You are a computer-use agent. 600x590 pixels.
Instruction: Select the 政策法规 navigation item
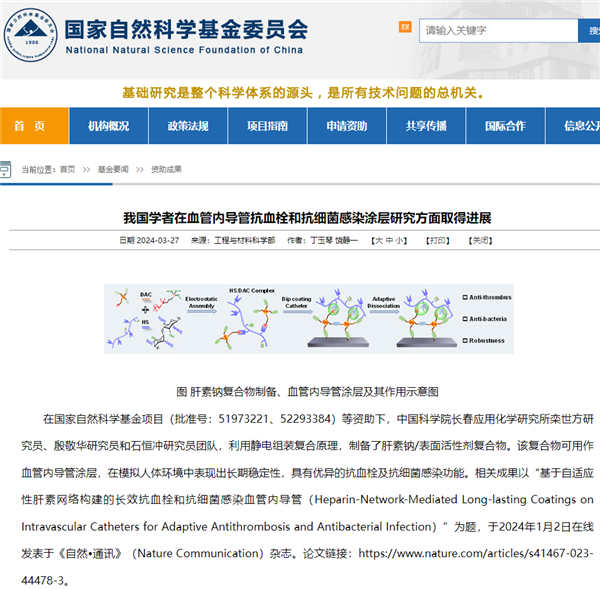187,126
